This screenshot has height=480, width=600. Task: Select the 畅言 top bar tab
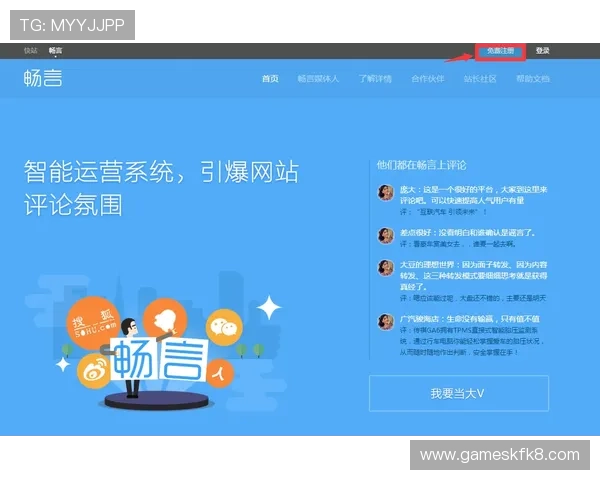[55, 51]
